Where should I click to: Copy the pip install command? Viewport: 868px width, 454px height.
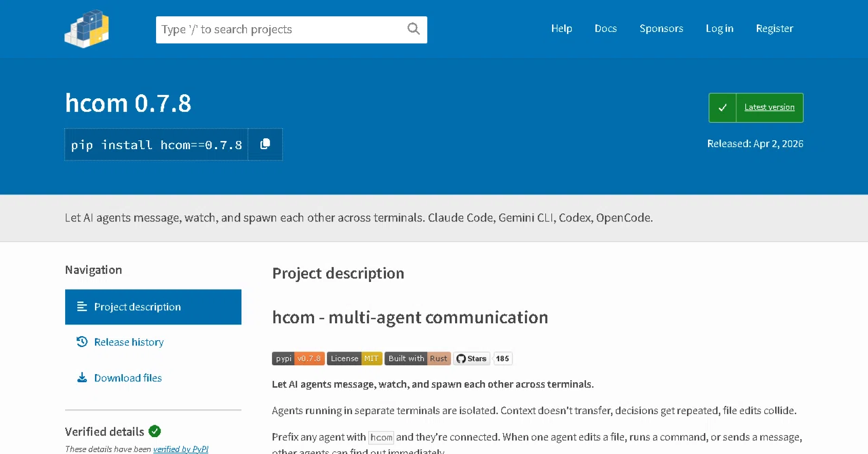coord(265,144)
